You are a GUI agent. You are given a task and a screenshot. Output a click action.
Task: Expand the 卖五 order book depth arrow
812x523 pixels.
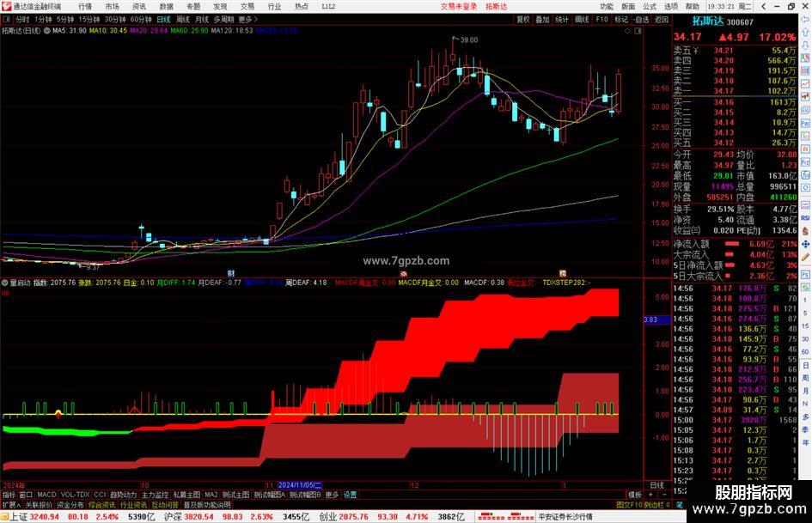point(695,51)
